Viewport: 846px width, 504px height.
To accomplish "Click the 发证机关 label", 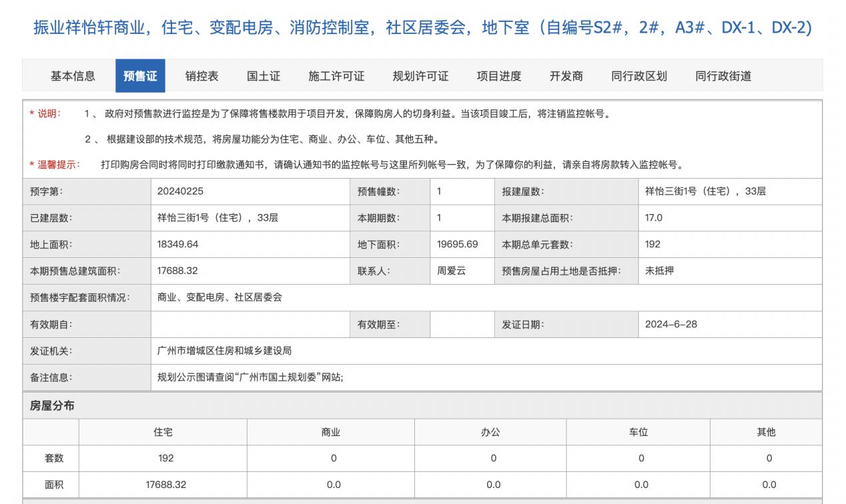I will pyautogui.click(x=51, y=351).
